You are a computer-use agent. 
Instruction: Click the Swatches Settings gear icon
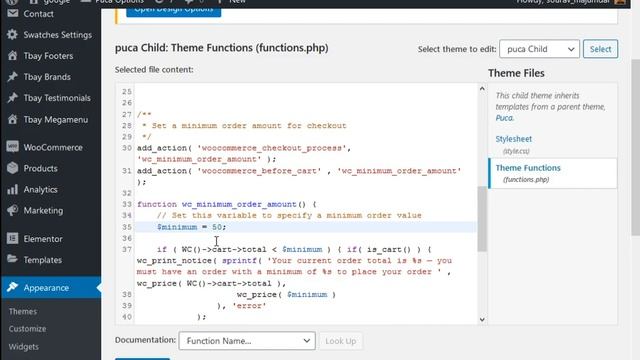point(13,35)
